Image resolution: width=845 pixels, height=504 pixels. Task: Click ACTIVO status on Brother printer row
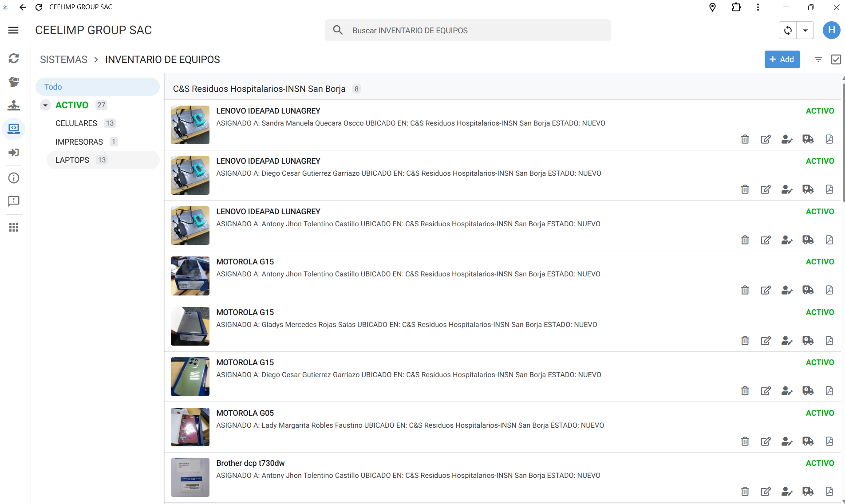(820, 463)
